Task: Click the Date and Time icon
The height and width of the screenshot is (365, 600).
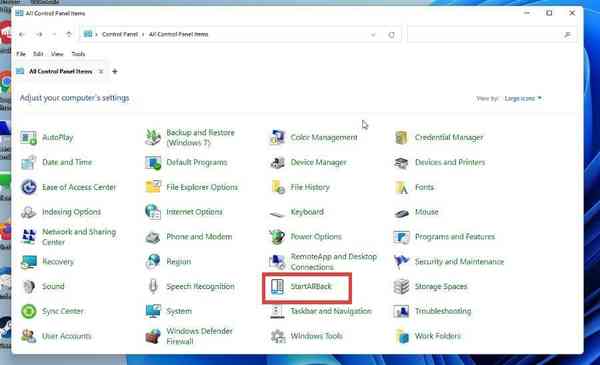Action: (29, 162)
